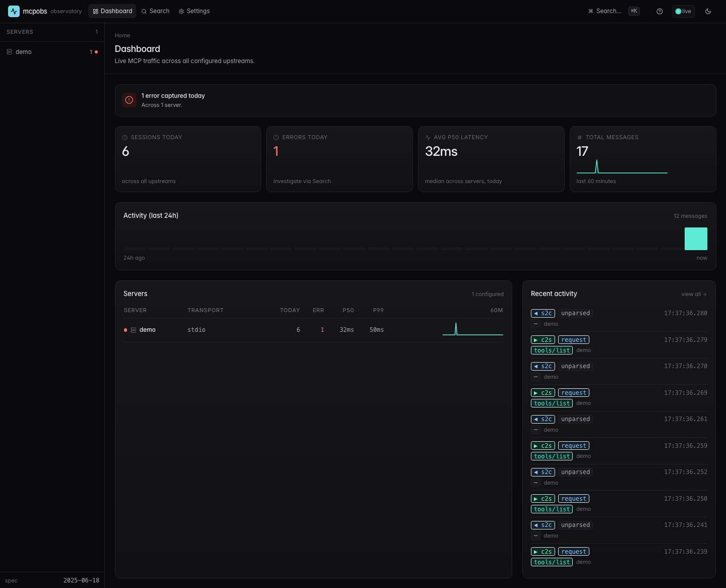Click s2c badge at 17:37:36.241

[x=543, y=525]
